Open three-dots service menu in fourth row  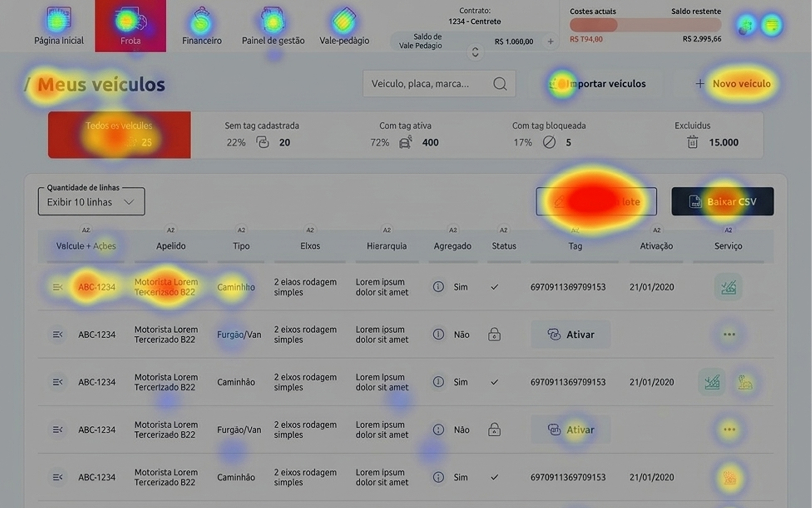click(729, 430)
